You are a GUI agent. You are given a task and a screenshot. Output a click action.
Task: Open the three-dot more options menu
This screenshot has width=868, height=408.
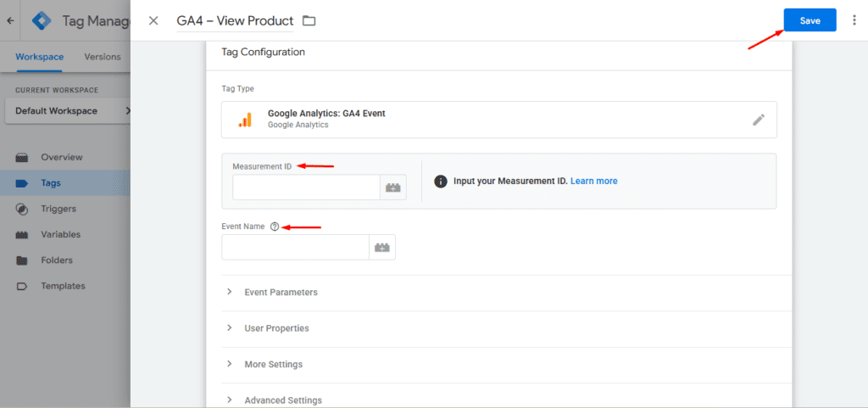[854, 20]
